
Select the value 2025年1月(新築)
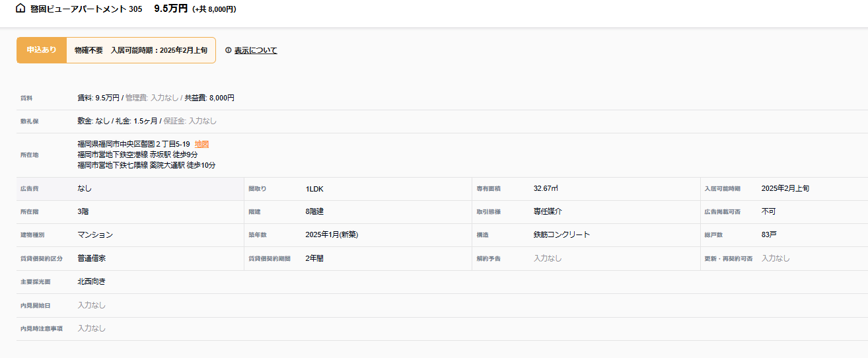(x=332, y=234)
